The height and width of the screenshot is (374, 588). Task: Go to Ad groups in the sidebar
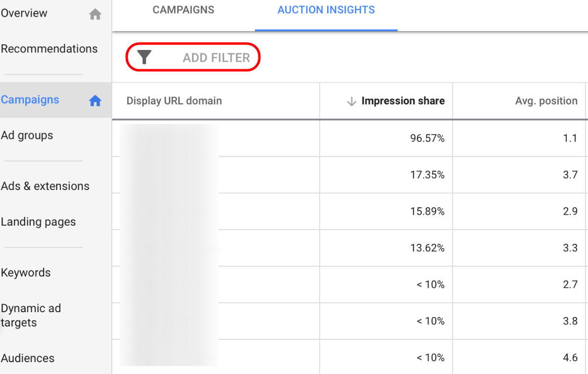pyautogui.click(x=27, y=136)
